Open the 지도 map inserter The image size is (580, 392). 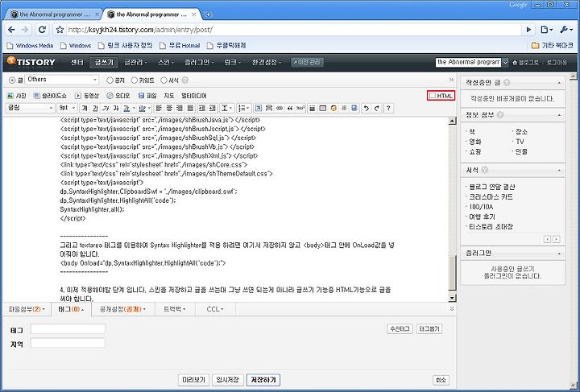pyautogui.click(x=168, y=96)
